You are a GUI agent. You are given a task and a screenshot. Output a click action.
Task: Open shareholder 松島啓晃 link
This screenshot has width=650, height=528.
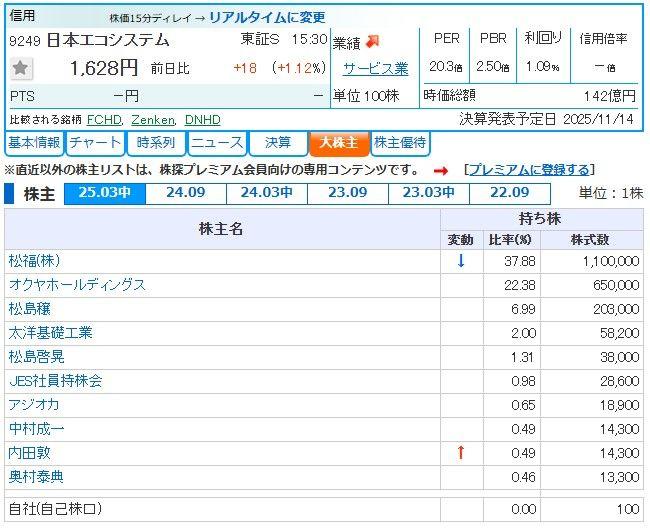[x=36, y=357]
